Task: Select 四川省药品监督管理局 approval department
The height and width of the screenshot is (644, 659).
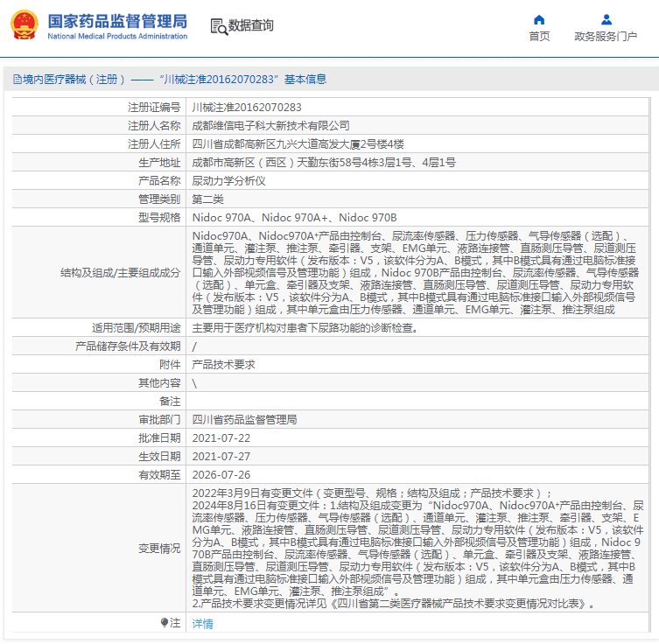Action: pos(244,420)
